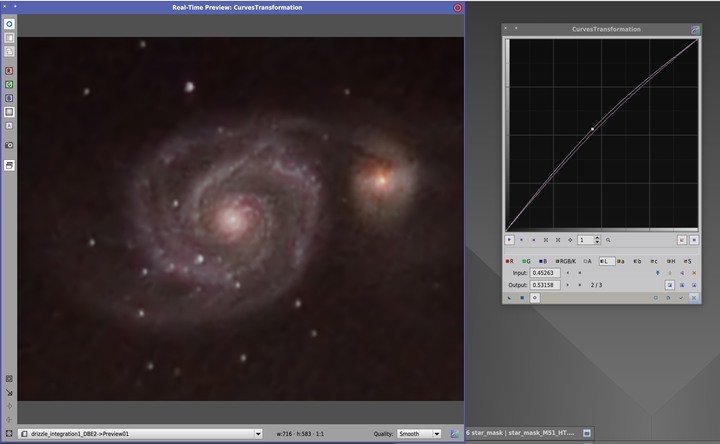The image size is (720, 444).
Task: Enable edit point mode arrow tool
Action: tap(509, 240)
